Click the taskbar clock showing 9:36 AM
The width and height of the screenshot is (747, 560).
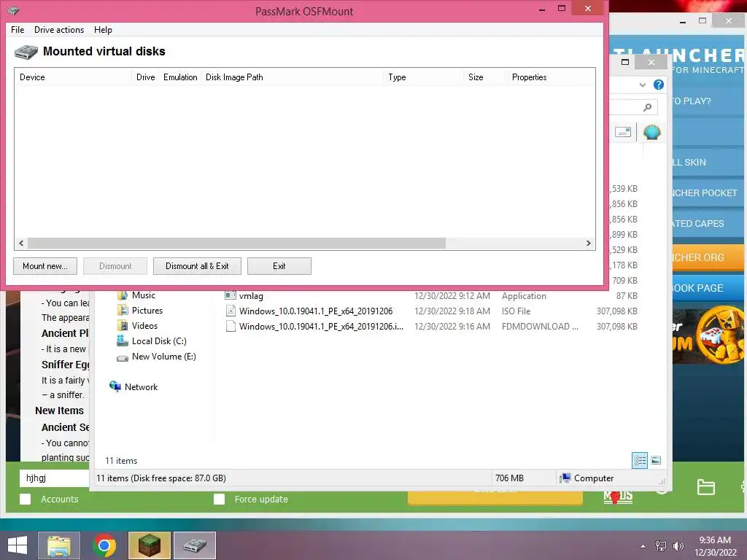click(x=715, y=546)
